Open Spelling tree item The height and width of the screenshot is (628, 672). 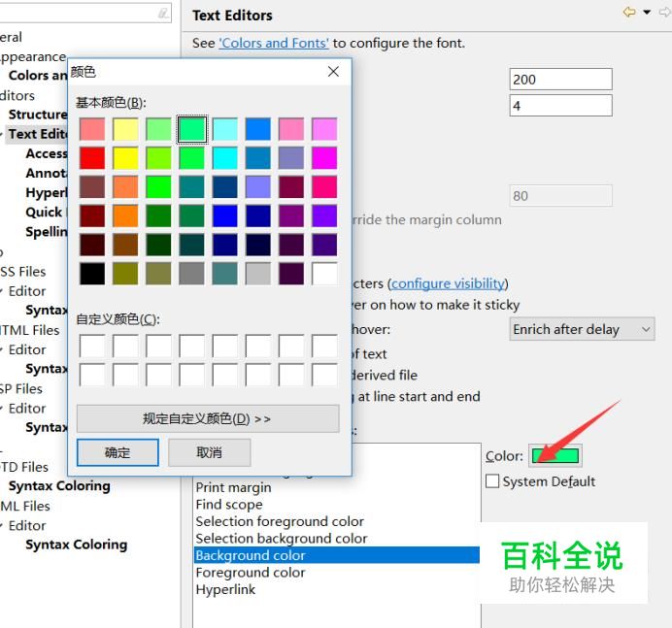47,232
